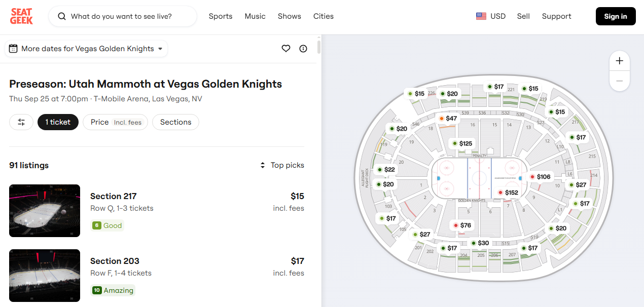Open the Sports menu
Viewport: 644px width, 307px height.
click(221, 16)
